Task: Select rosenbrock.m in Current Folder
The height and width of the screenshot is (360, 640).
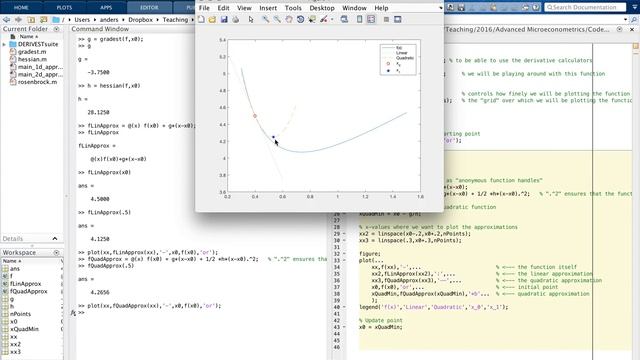Action: click(37, 82)
